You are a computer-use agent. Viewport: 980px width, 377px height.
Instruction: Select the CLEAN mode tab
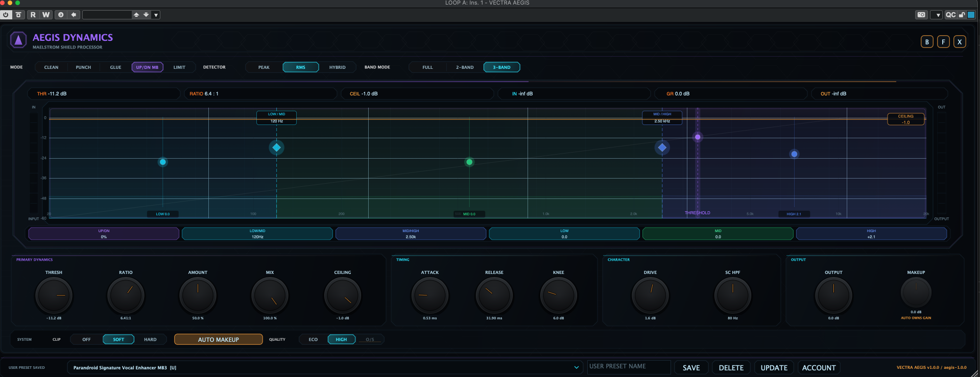tap(52, 67)
